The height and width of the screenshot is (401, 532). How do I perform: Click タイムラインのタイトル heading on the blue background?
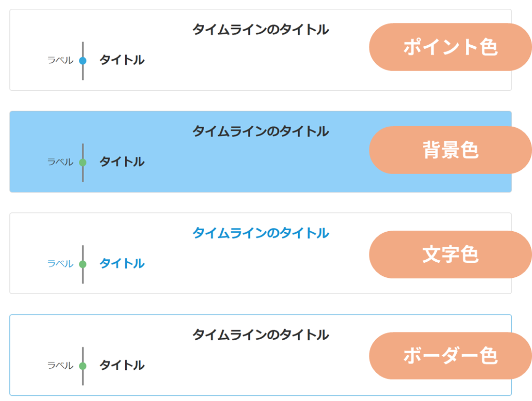coord(260,131)
